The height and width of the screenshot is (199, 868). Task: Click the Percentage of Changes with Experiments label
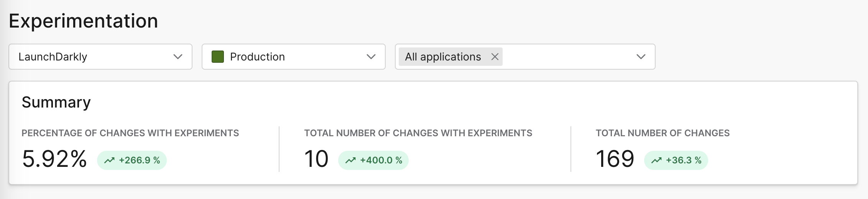pyautogui.click(x=130, y=133)
